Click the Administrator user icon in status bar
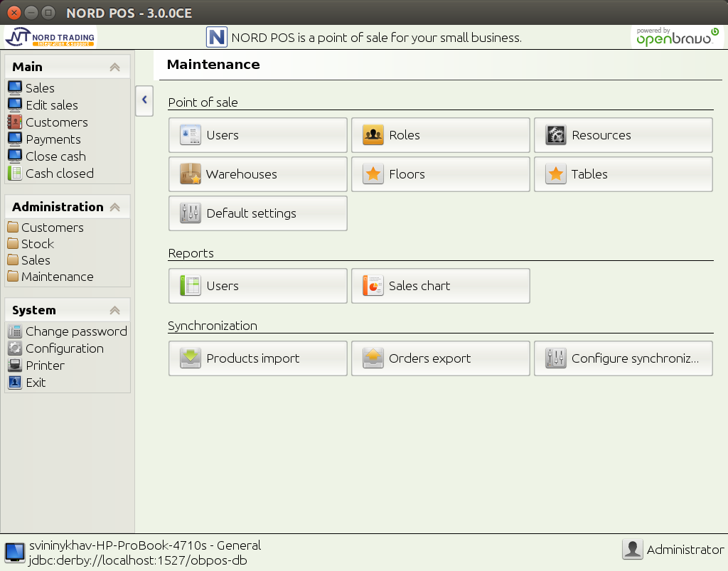The image size is (728, 571). click(x=632, y=549)
